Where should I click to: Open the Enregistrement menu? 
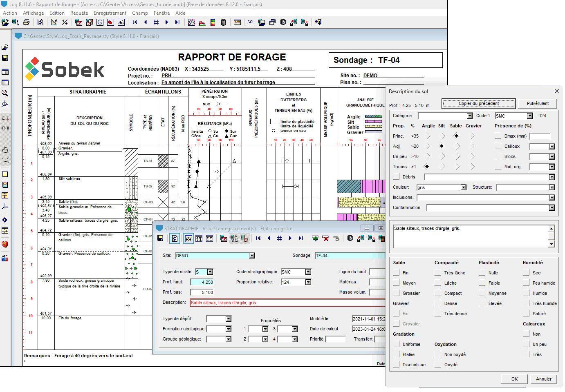click(x=110, y=13)
